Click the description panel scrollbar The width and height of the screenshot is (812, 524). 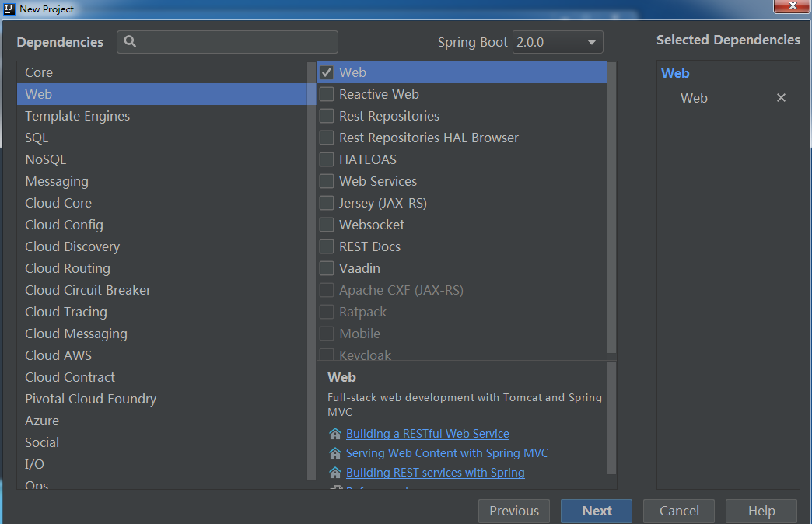coord(611,418)
